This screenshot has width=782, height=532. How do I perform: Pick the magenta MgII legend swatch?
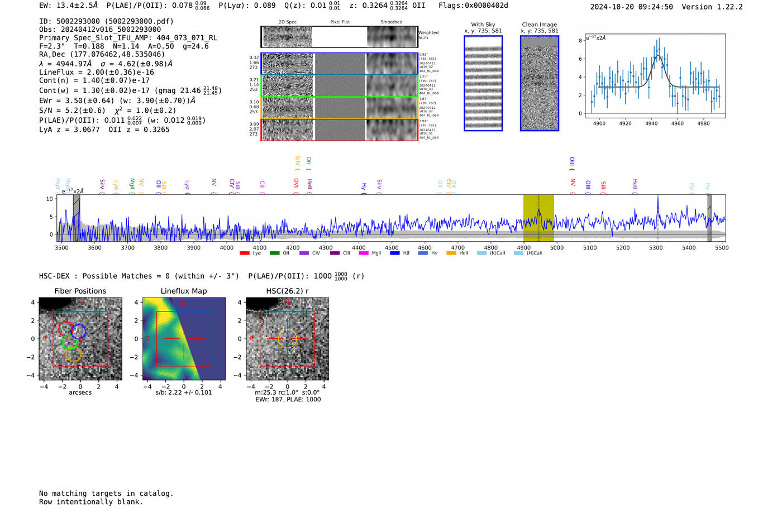tap(363, 253)
